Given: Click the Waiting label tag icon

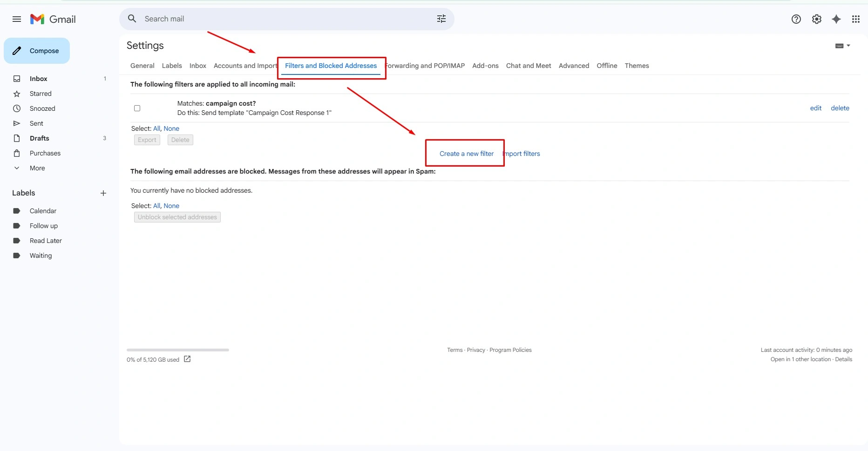Looking at the screenshot, I should tap(17, 256).
